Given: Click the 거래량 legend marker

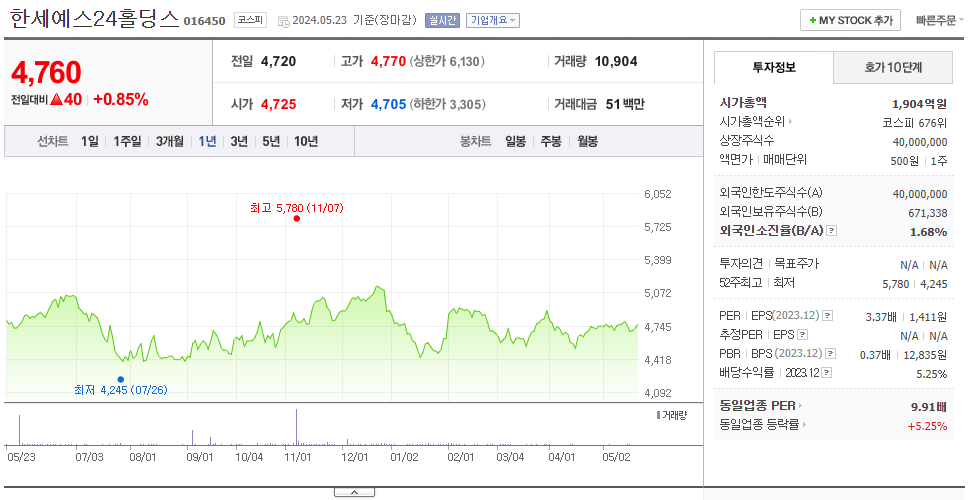Looking at the screenshot, I should tap(659, 415).
